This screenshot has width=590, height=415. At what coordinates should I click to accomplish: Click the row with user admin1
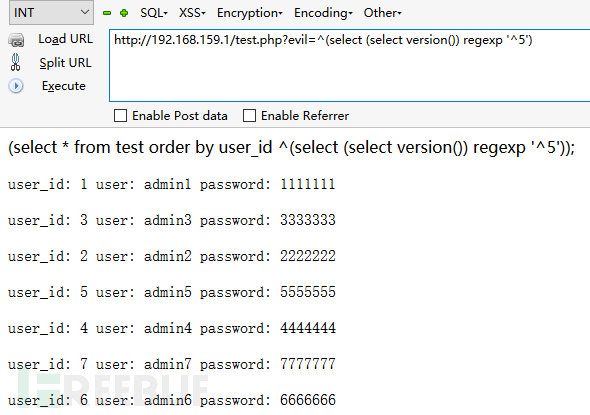172,184
